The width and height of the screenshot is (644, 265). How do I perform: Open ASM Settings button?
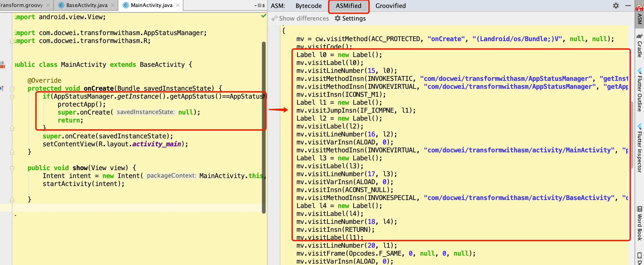(350, 18)
